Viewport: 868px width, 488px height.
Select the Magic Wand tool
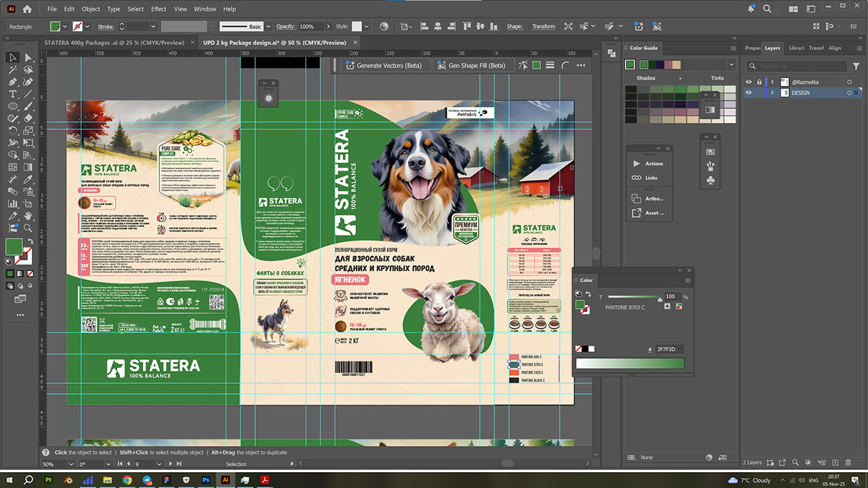coord(13,69)
